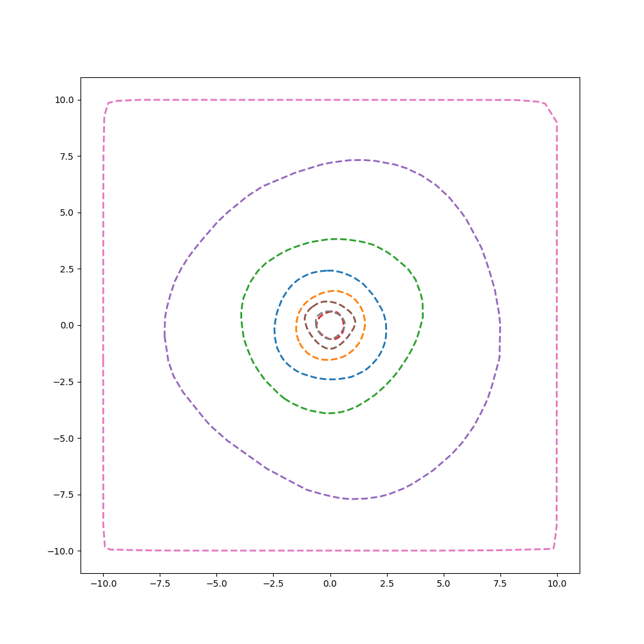Click the y-axis tick label −5.0
The height and width of the screenshot is (644, 644).
point(64,438)
